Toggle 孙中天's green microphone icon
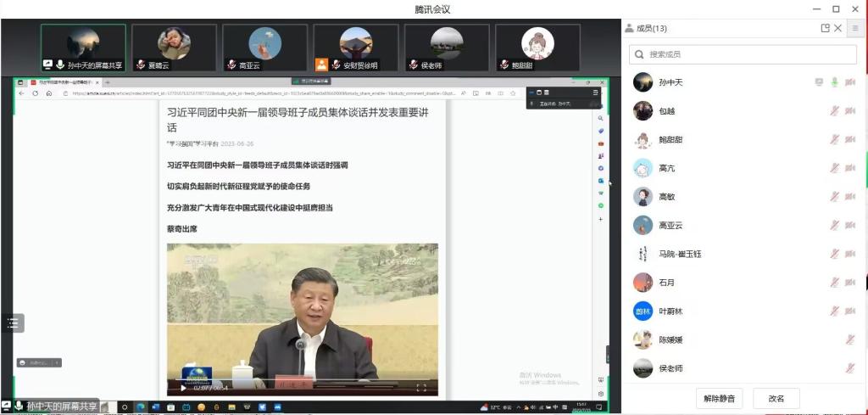Screen dimensions: 868x415 tap(834, 82)
